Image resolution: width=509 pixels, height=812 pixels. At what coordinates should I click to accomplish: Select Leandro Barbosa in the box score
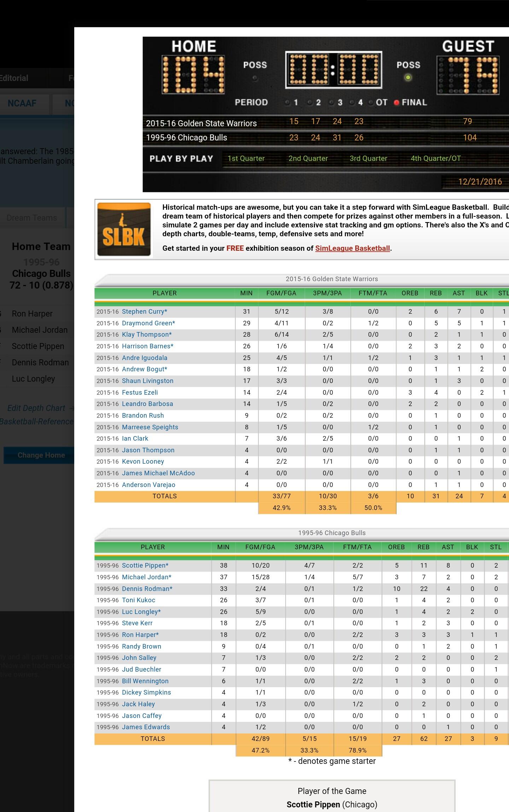tap(147, 404)
